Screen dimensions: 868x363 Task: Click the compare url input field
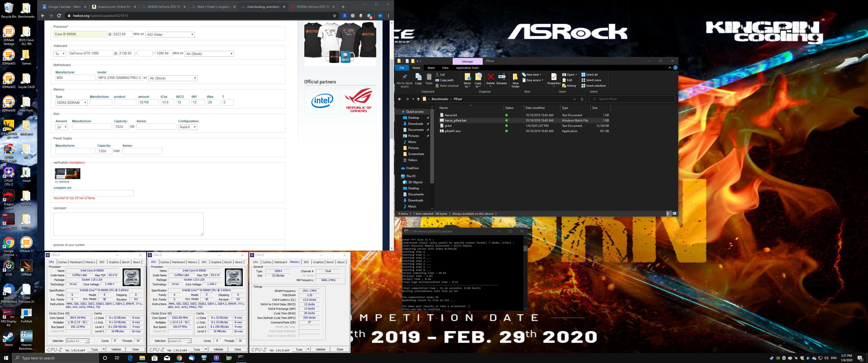point(94,193)
